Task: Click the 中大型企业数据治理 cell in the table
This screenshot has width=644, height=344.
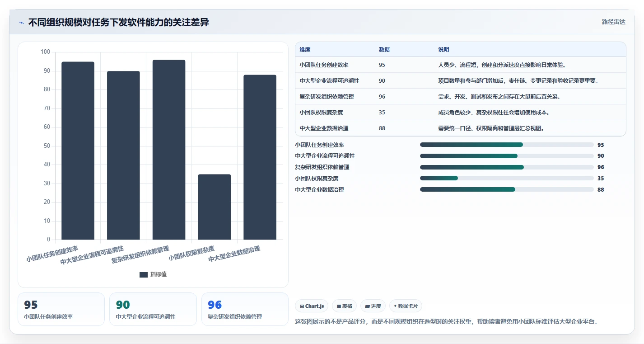Action: click(324, 128)
